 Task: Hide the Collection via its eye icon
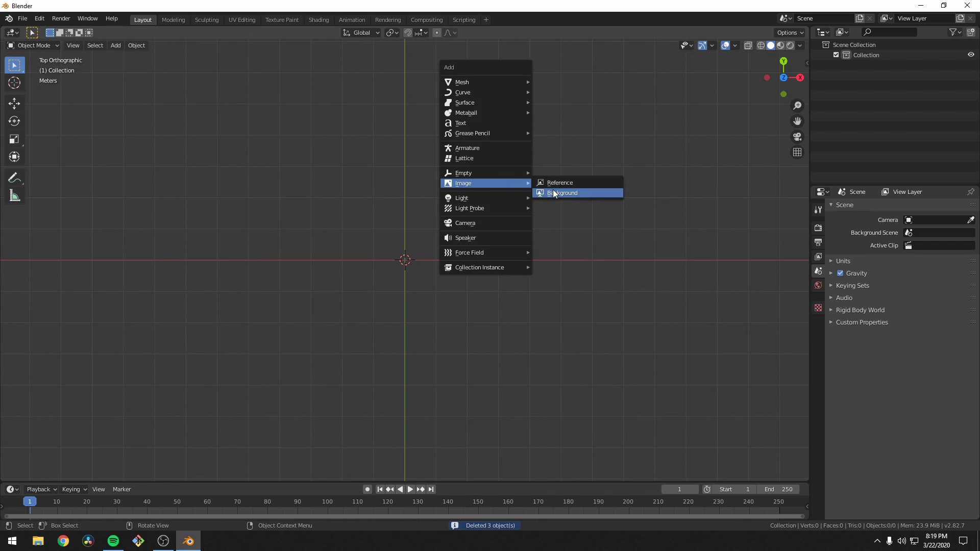tap(971, 54)
